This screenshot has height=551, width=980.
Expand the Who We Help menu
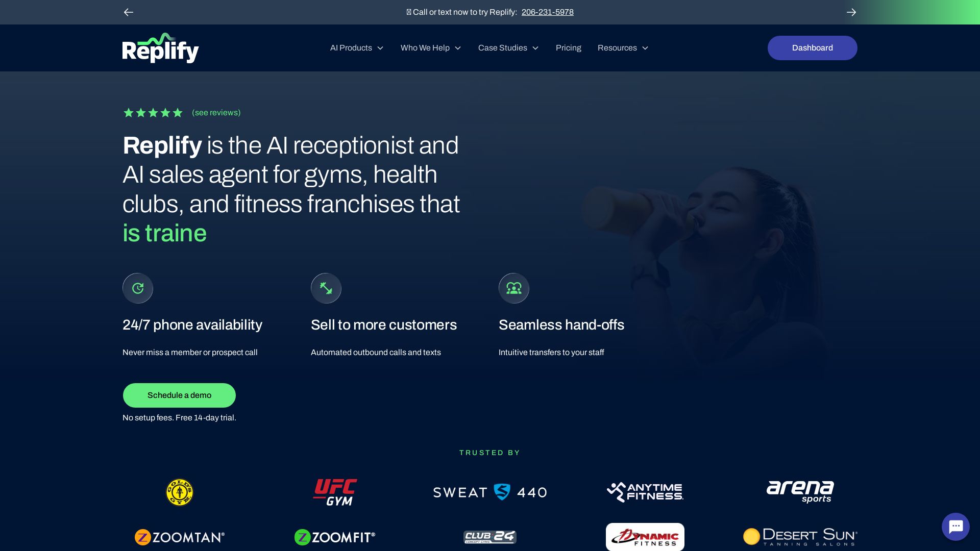pyautogui.click(x=431, y=48)
